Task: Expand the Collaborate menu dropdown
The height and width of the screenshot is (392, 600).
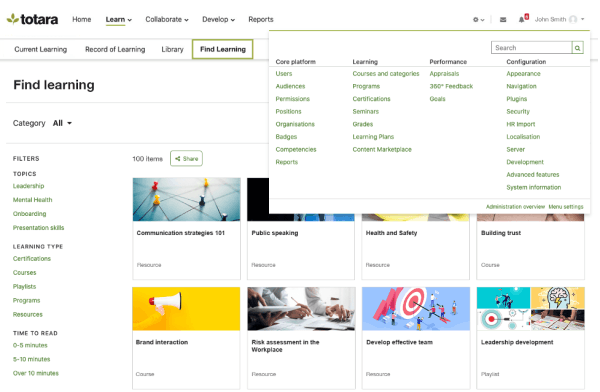Action: (167, 20)
